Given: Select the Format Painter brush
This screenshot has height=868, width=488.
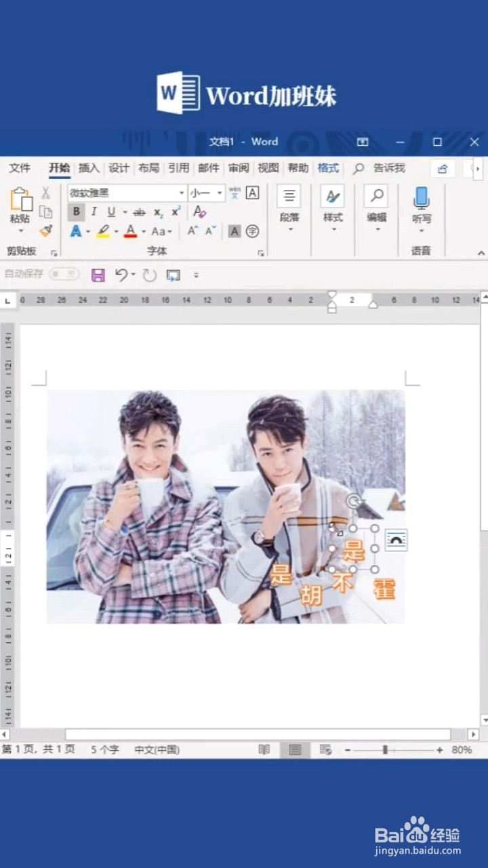Looking at the screenshot, I should [46, 231].
